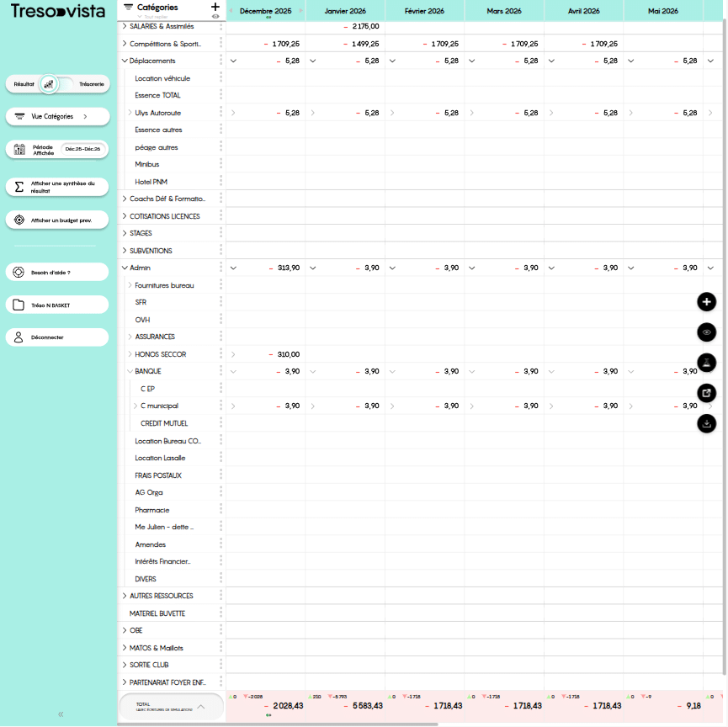Expand the SUBVENTIONS category
Screen dimensions: 728x727
point(125,251)
